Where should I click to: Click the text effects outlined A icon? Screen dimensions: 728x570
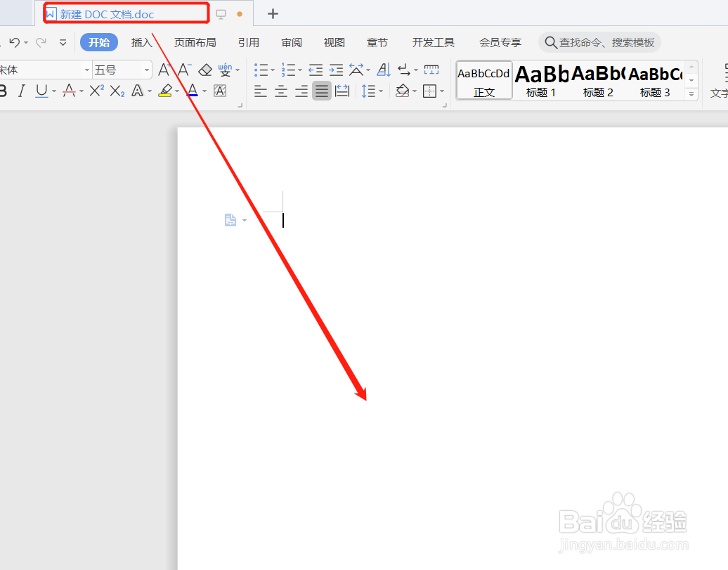(138, 91)
